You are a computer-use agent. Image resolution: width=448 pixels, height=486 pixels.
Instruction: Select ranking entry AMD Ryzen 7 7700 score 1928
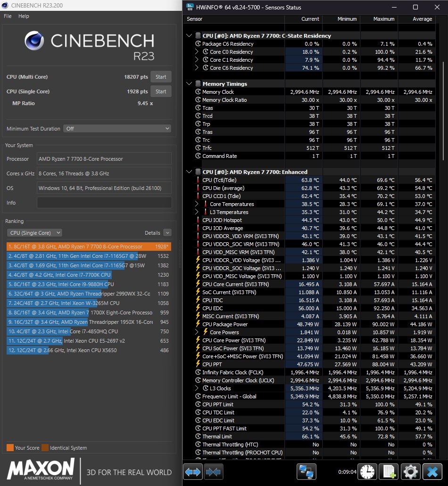point(89,247)
